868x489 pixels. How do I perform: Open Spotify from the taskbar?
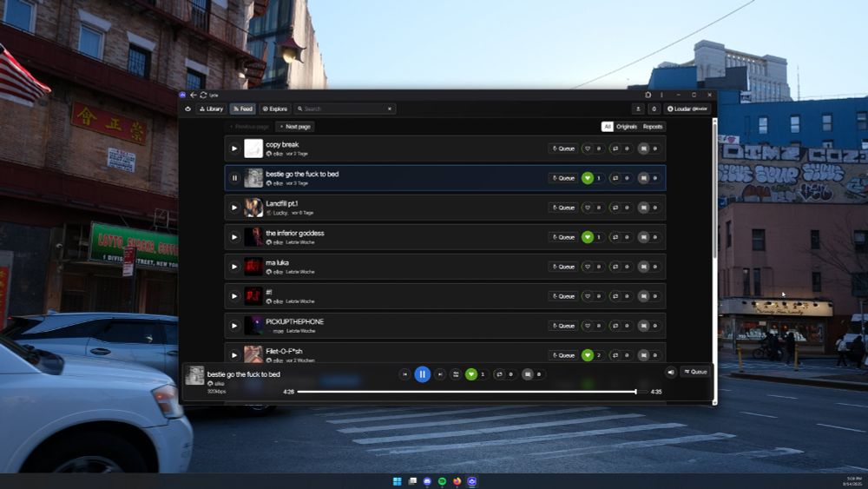pyautogui.click(x=442, y=481)
